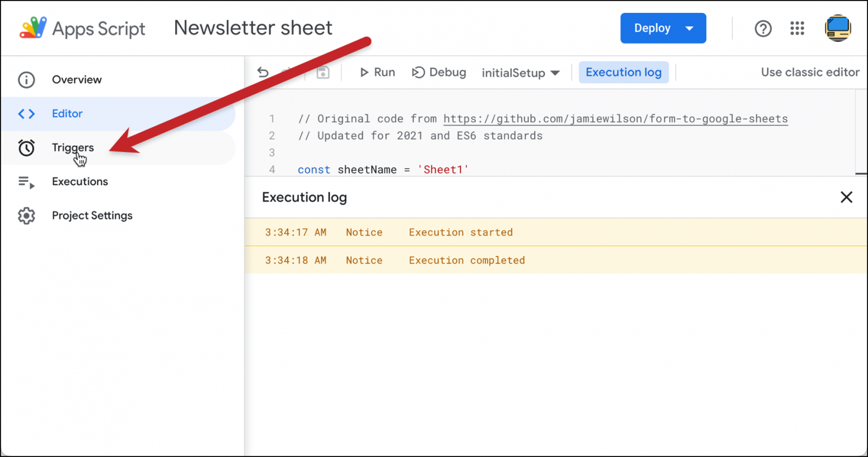Select Triggers in the sidebar
Image resolution: width=868 pixels, height=457 pixels.
[72, 147]
